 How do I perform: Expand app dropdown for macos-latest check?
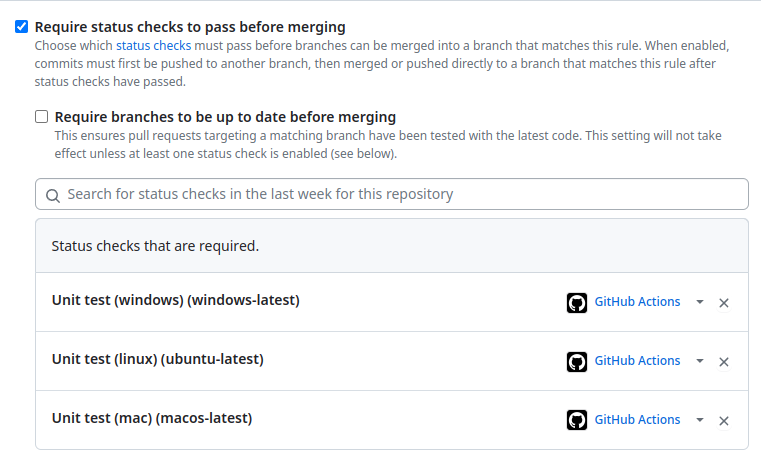[700, 420]
